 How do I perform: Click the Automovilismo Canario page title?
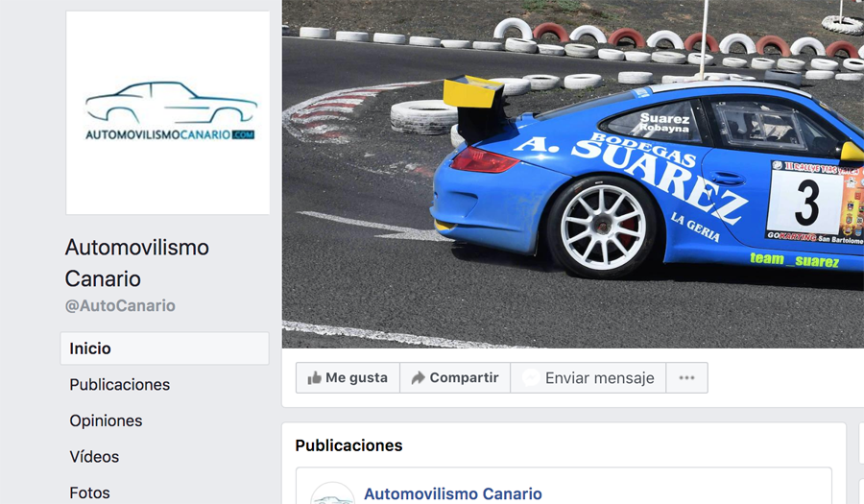tap(137, 263)
